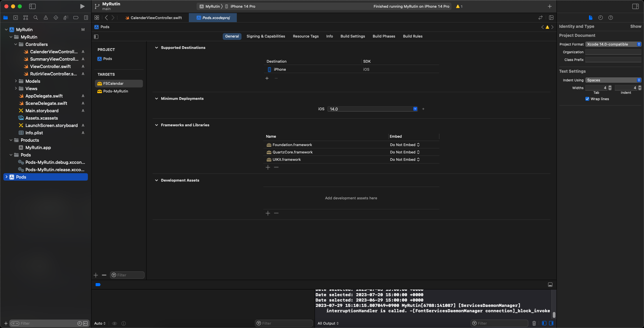This screenshot has height=328, width=644.
Task: Collapse the Supported Destinations section
Action: (156, 48)
